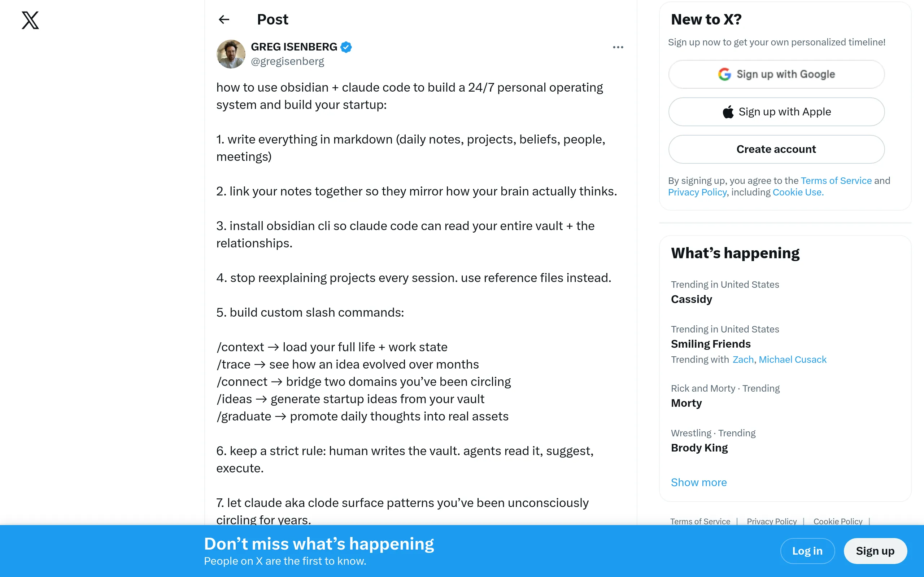The width and height of the screenshot is (924, 577).
Task: Open Greg Isenberg's profile avatar
Action: (231, 54)
